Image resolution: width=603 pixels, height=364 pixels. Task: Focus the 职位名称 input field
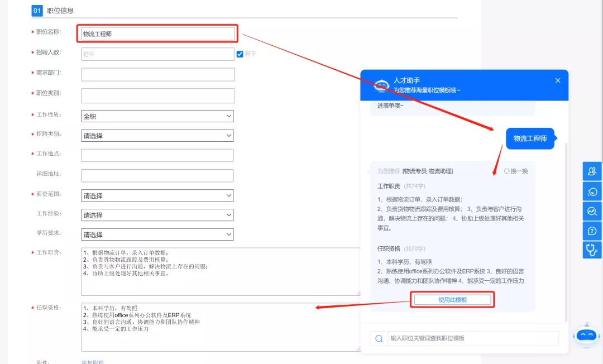point(158,34)
